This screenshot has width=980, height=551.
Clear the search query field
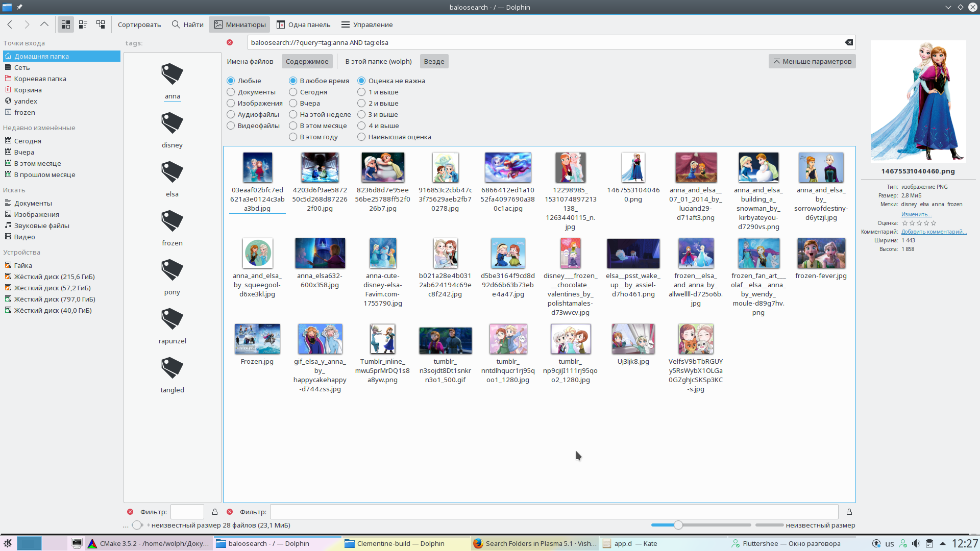[849, 42]
